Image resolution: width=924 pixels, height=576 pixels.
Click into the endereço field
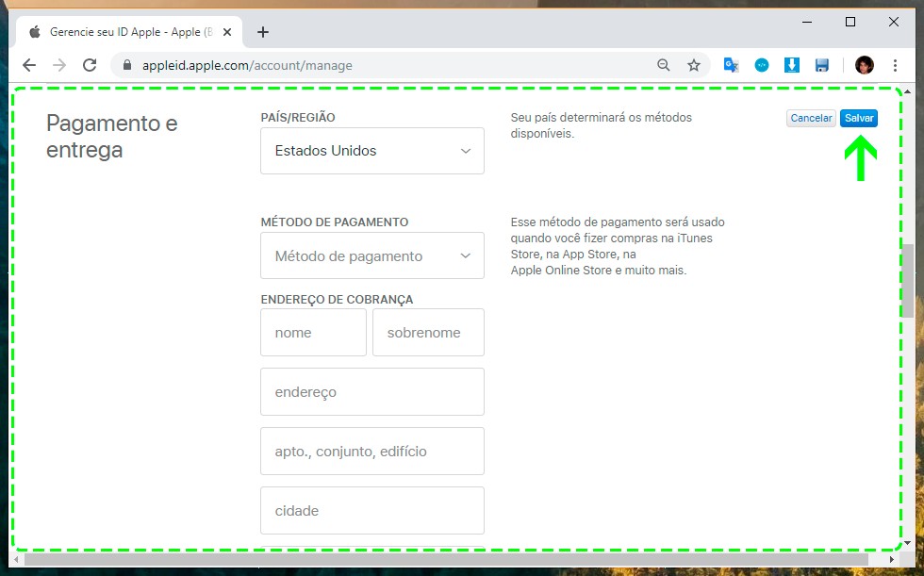[x=372, y=391]
